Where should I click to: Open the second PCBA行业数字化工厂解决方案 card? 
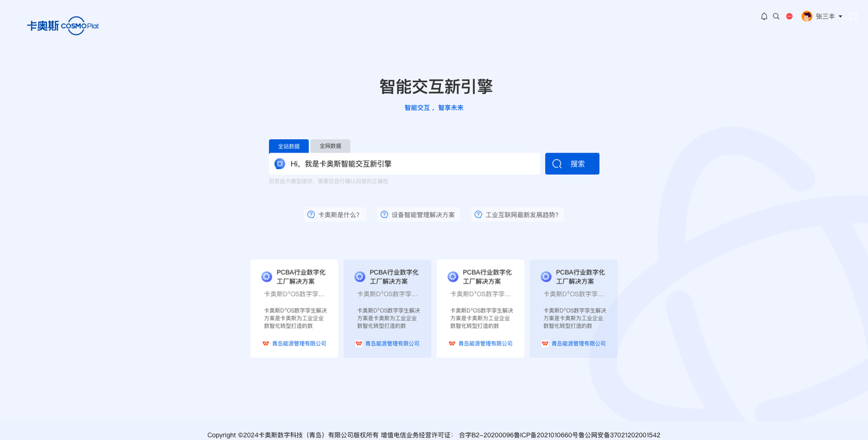[387, 308]
